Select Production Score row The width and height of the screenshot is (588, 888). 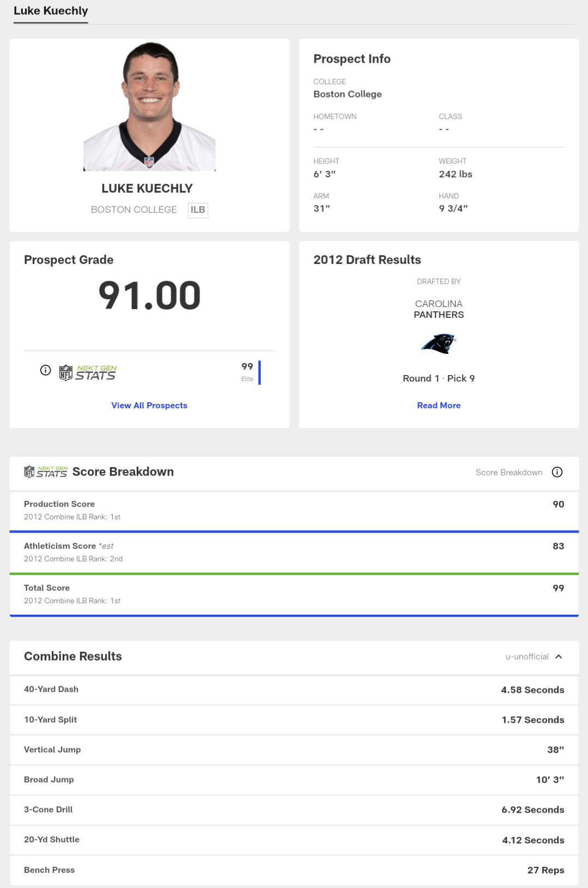coord(294,511)
